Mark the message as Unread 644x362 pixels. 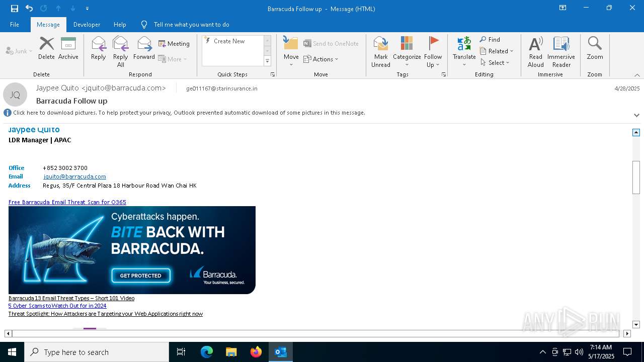(381, 51)
